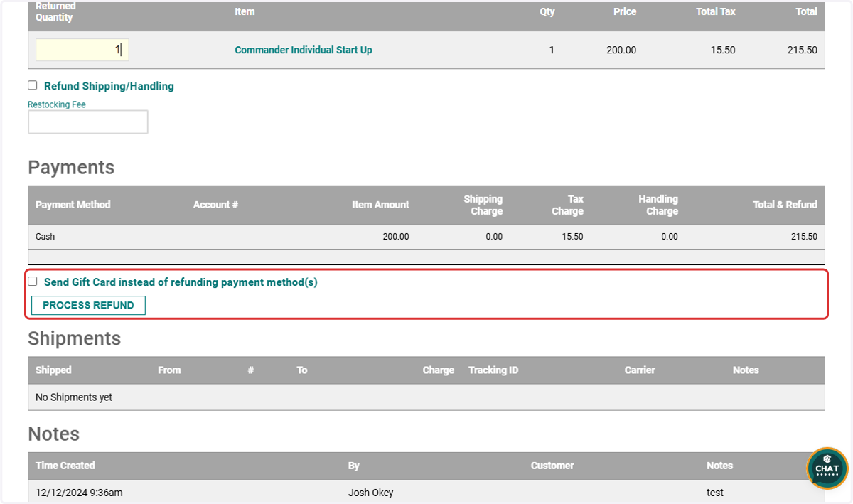Click the Tax Charge 15.50 cell in Payments
This screenshot has width=853, height=504.
point(572,237)
